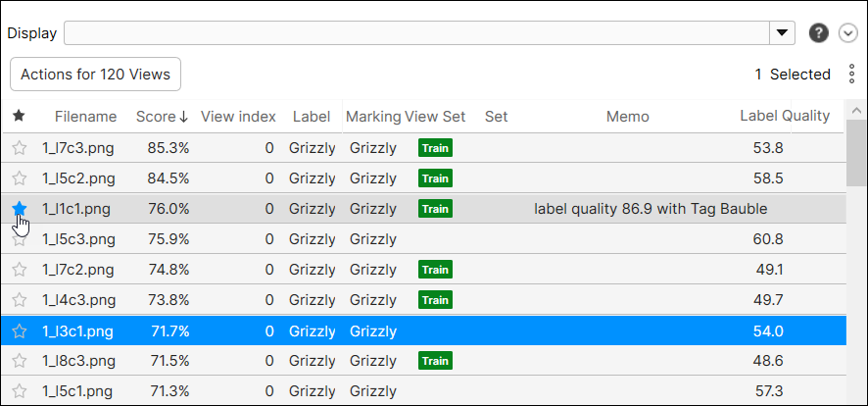868x406 pixels.
Task: Click the star column header icon
Action: pyautogui.click(x=19, y=116)
